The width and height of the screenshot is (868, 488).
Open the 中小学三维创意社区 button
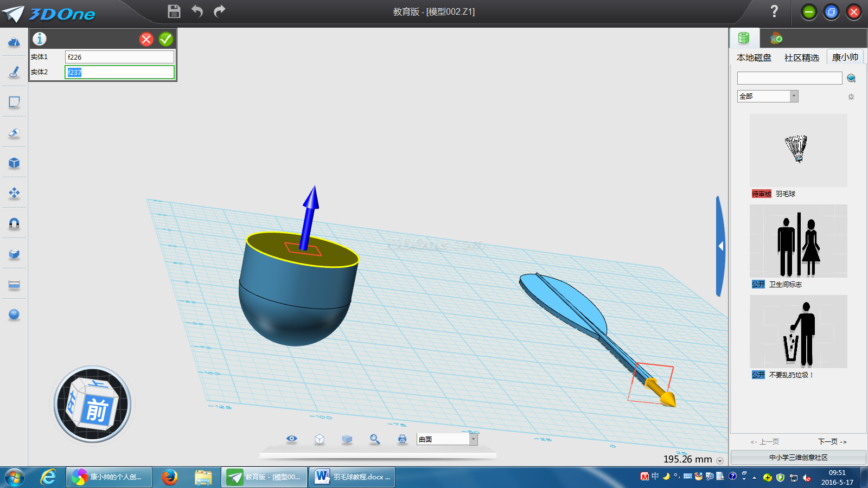click(798, 457)
